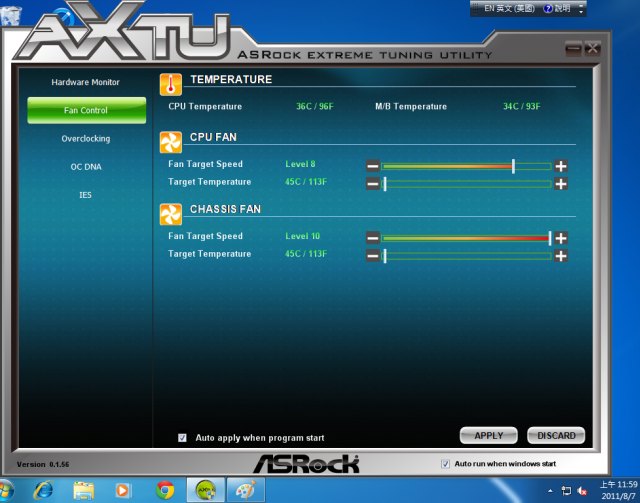Open Windows Explorer folder in taskbar
The width and height of the screenshot is (640, 503).
click(84, 490)
